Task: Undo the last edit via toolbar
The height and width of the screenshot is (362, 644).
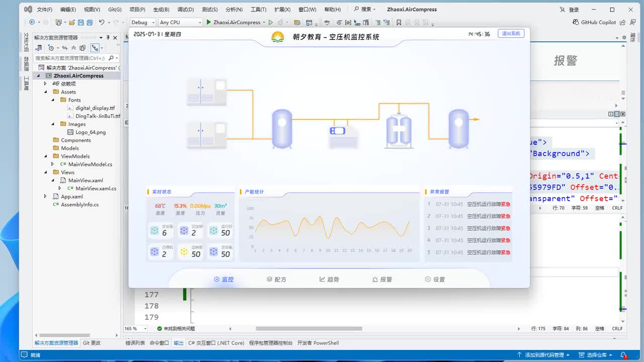Action: pyautogui.click(x=102, y=22)
